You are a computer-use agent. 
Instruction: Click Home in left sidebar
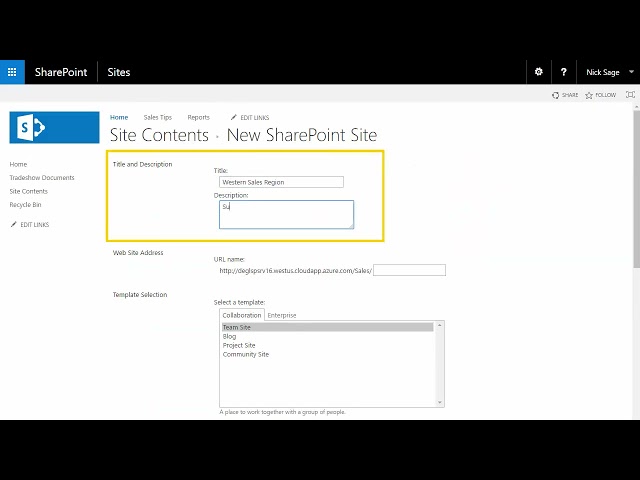[x=18, y=164]
